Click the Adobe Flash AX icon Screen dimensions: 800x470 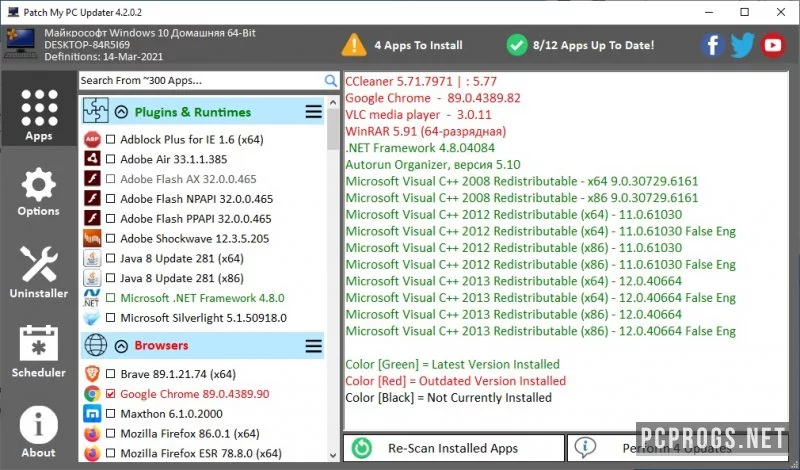[92, 179]
